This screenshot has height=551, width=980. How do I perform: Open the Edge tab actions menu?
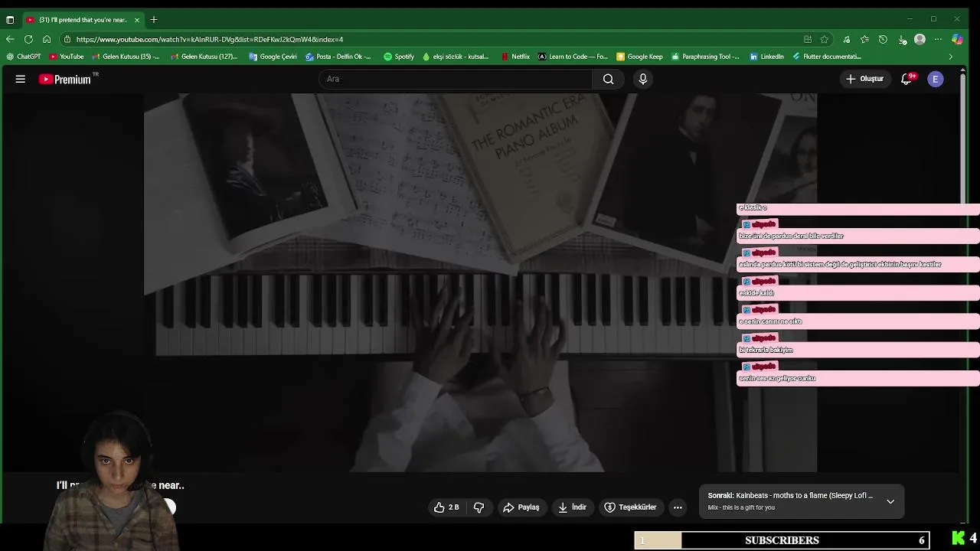pyautogui.click(x=10, y=19)
